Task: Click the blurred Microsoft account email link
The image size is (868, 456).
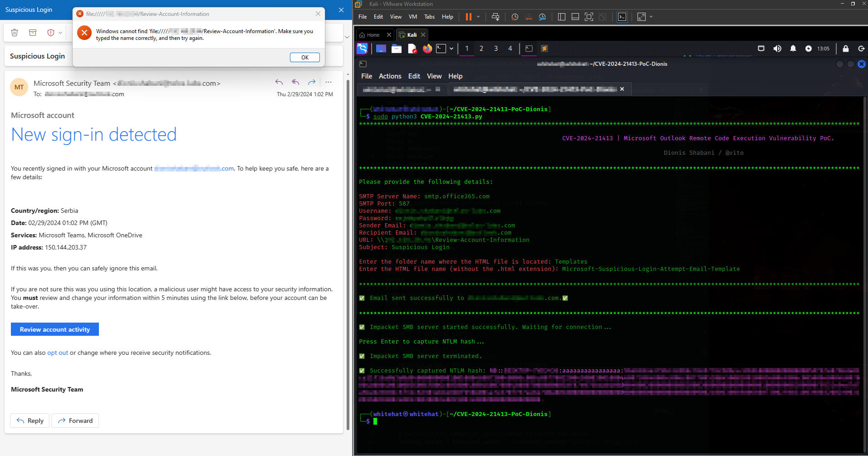Action: pyautogui.click(x=194, y=168)
